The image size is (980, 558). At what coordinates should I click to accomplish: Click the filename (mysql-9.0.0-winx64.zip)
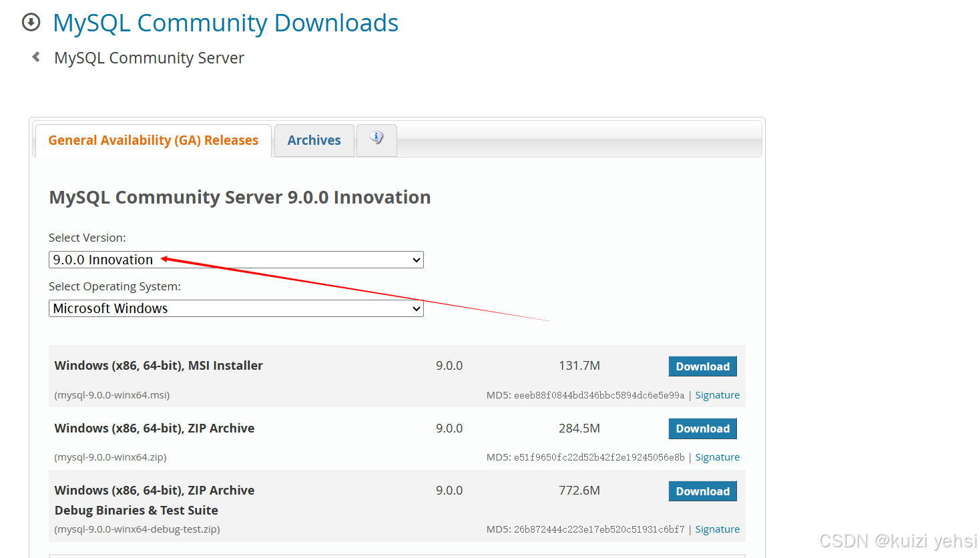click(x=110, y=457)
